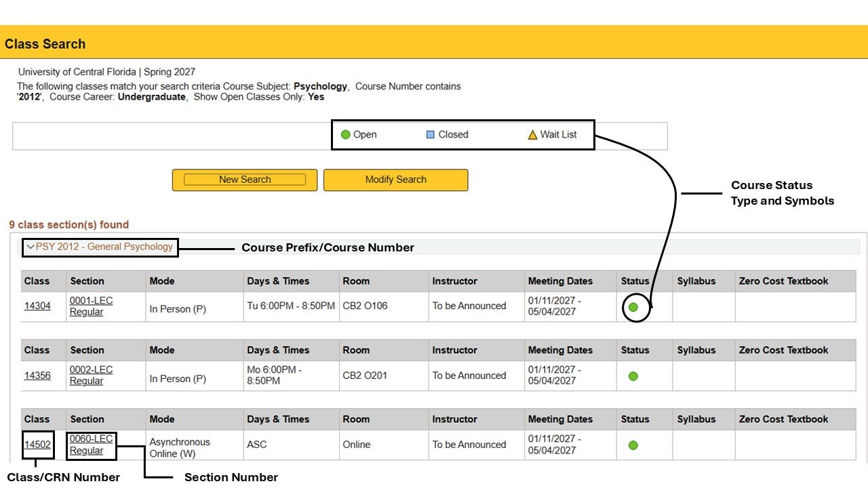Click '9 class section(s) found' text
868x488 pixels.
68,224
